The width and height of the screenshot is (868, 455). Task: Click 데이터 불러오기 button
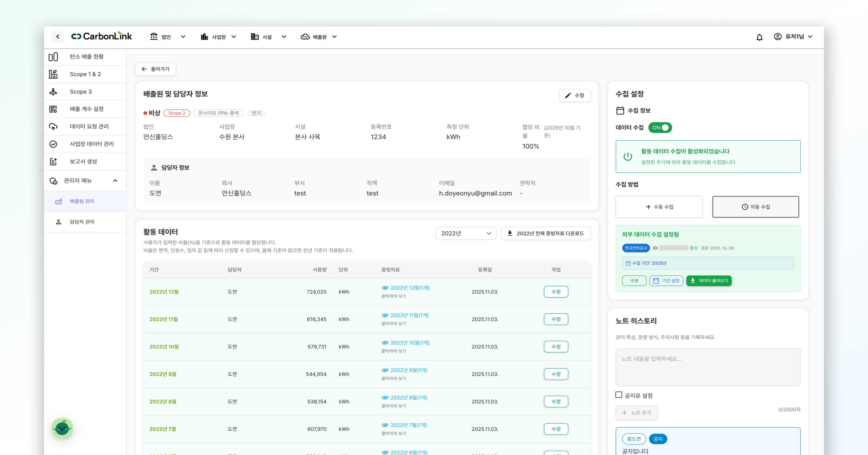pos(709,281)
